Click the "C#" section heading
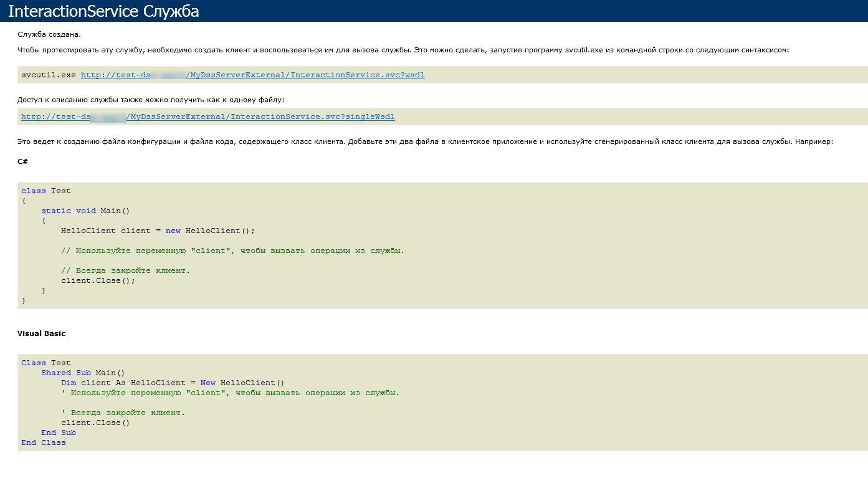 pos(22,161)
